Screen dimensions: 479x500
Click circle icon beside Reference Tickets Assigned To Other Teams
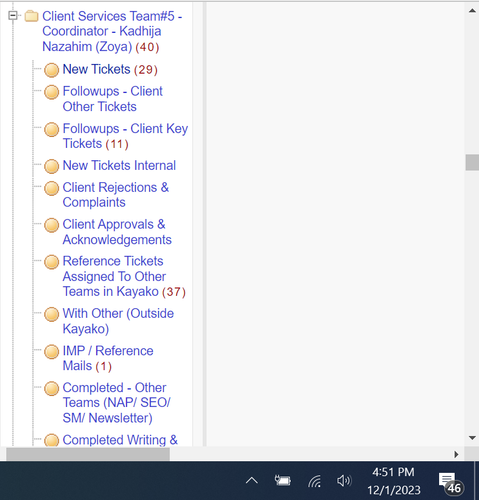pos(51,262)
